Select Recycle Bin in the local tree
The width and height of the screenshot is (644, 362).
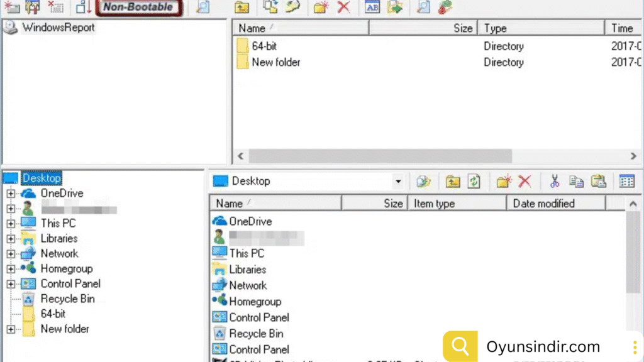(x=67, y=299)
